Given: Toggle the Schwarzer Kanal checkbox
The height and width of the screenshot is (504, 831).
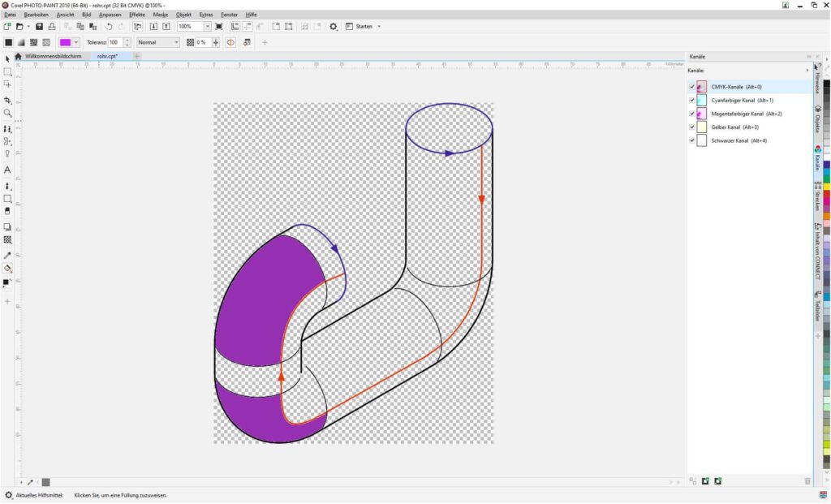Looking at the screenshot, I should [692, 140].
